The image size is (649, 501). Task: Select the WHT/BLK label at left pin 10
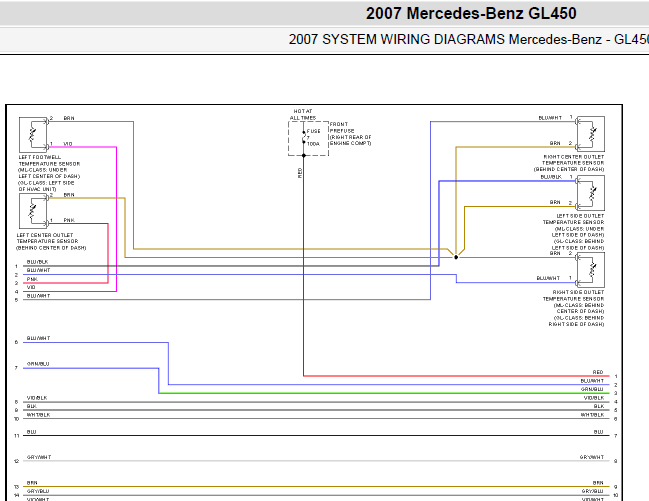(x=38, y=415)
